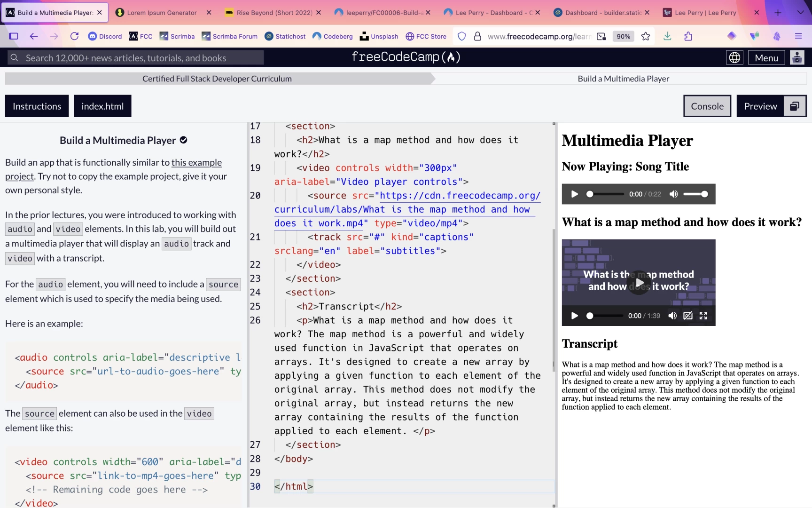Open the FCC Store bookmark

426,36
